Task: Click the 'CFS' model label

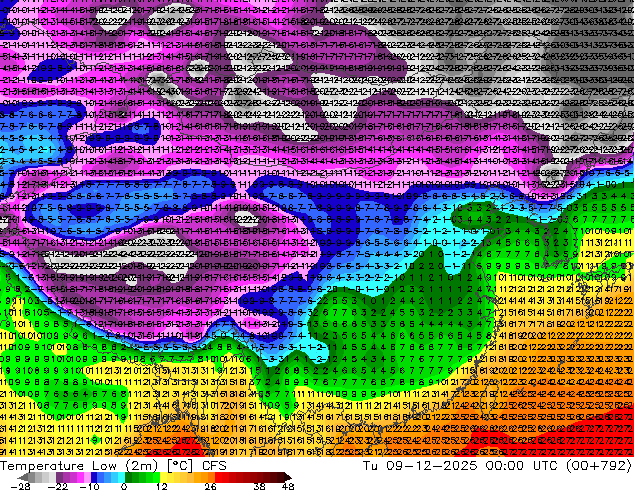Action: pyautogui.click(x=214, y=466)
